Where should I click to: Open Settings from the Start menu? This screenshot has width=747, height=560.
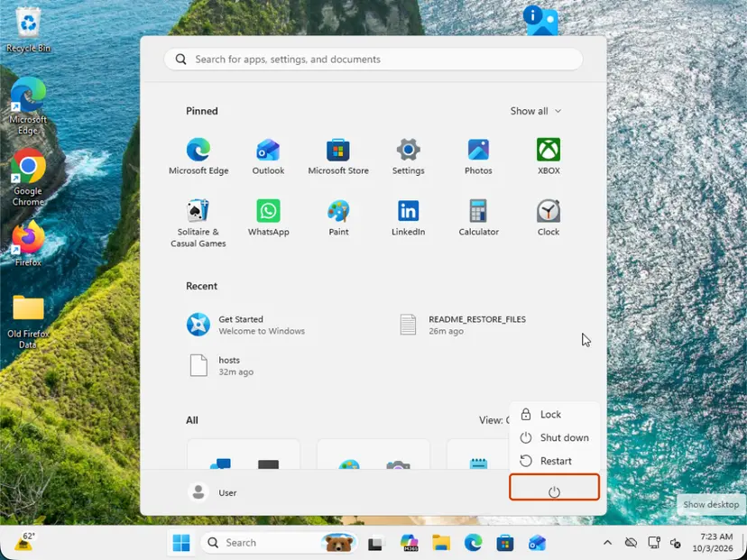(409, 157)
